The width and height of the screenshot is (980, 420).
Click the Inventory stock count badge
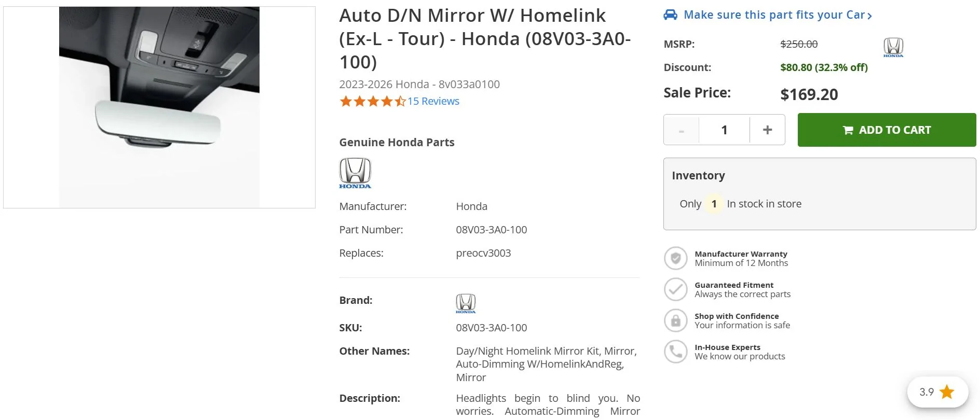pos(714,203)
